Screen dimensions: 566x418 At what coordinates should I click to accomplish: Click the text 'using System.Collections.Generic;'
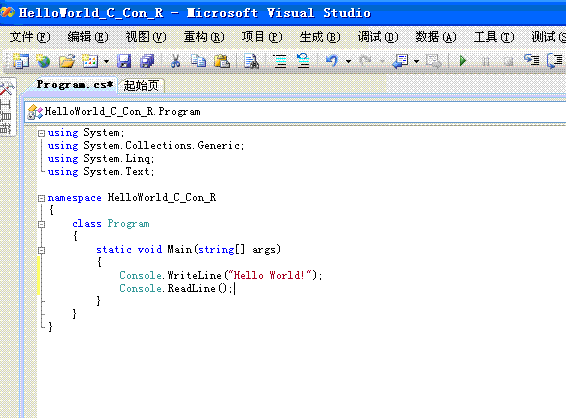(x=146, y=146)
